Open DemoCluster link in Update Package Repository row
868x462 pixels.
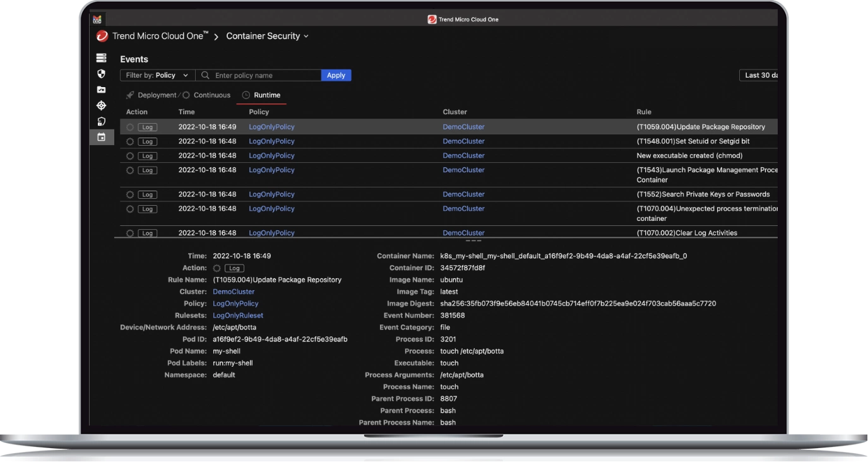(463, 127)
